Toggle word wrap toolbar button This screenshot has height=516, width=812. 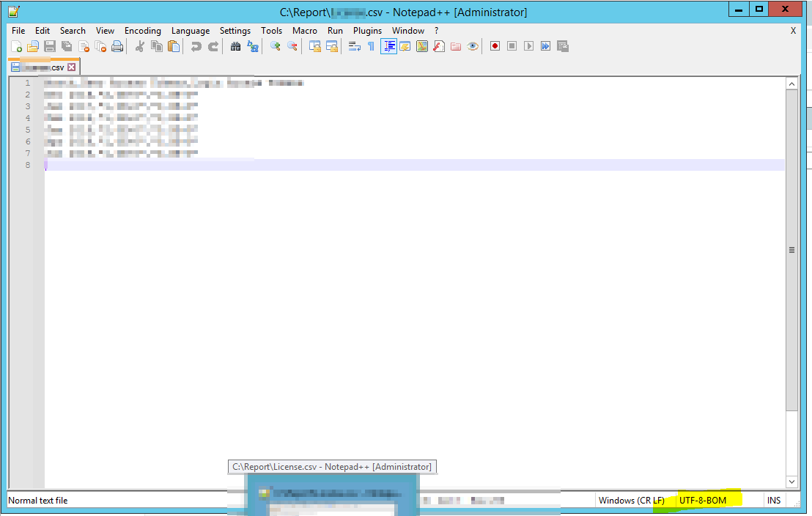[x=354, y=47]
